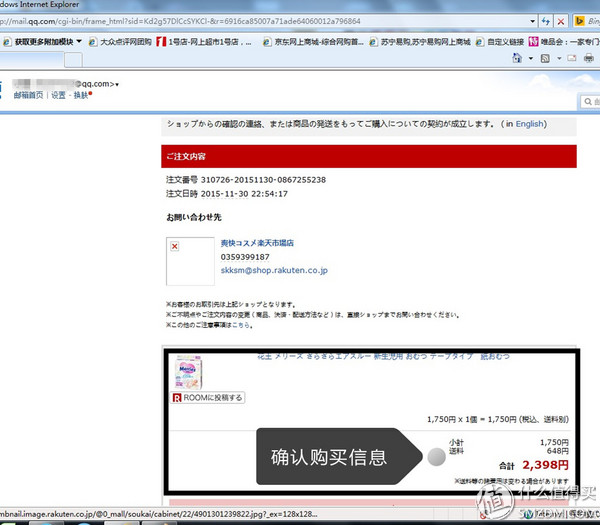
Task: Click the ご注文内容 red section header
Action: [369, 156]
